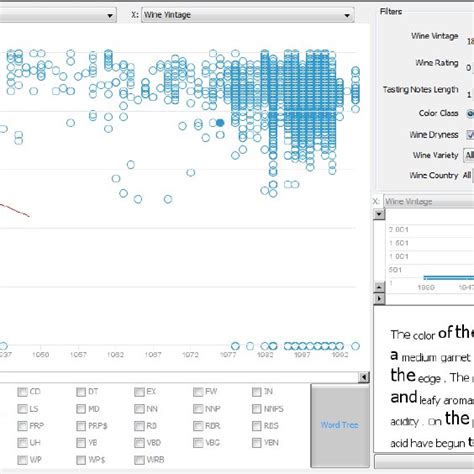Check the WP$ checkbox

click(81, 460)
